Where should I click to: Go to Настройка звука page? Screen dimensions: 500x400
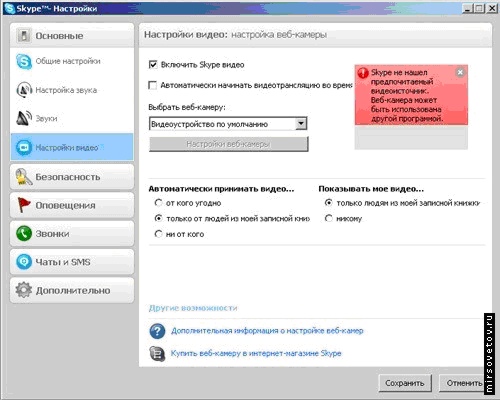click(x=72, y=90)
